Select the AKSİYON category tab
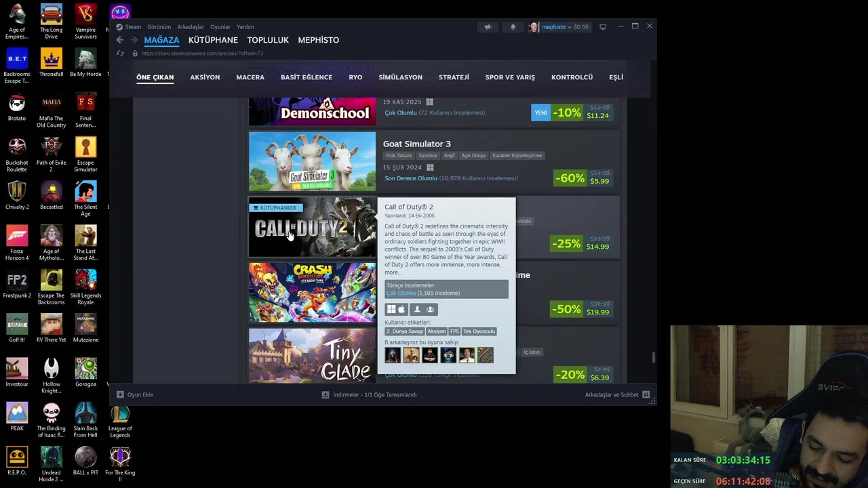 tap(205, 77)
